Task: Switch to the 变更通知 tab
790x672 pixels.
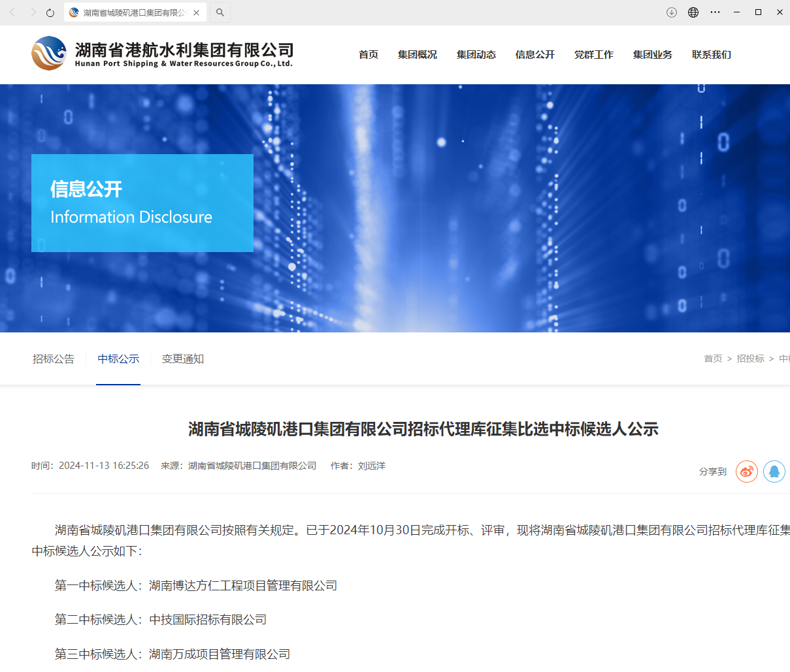Action: coord(183,359)
